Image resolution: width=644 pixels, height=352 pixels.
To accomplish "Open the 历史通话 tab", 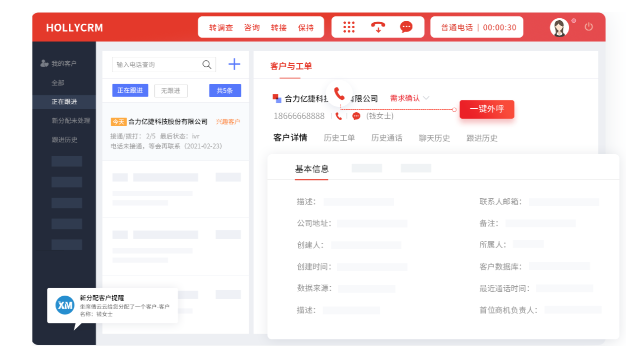I will [x=387, y=138].
